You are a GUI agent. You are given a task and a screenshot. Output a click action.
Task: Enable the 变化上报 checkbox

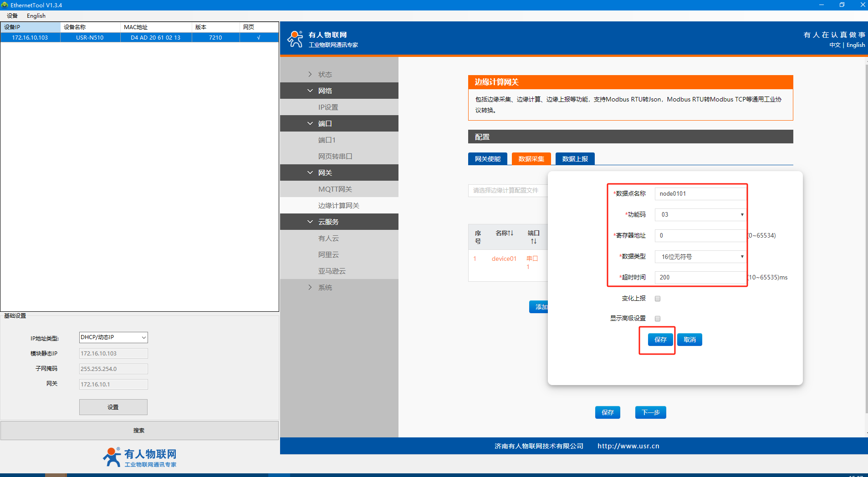(658, 299)
